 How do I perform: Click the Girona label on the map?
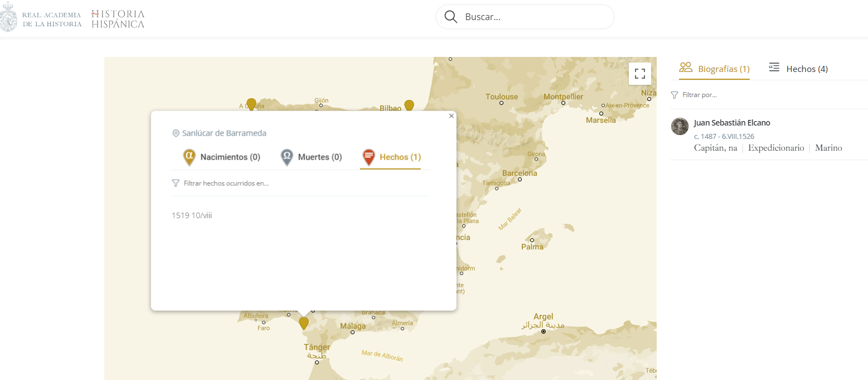point(536,154)
